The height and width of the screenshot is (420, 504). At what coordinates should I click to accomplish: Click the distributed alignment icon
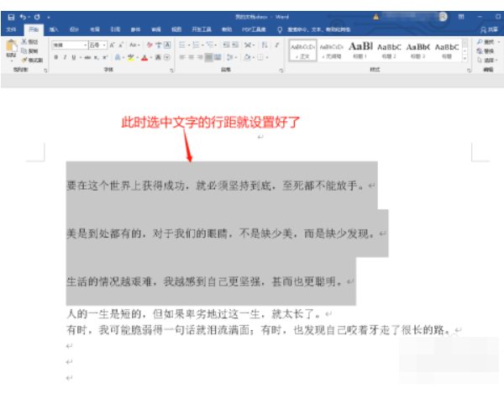coord(218,57)
